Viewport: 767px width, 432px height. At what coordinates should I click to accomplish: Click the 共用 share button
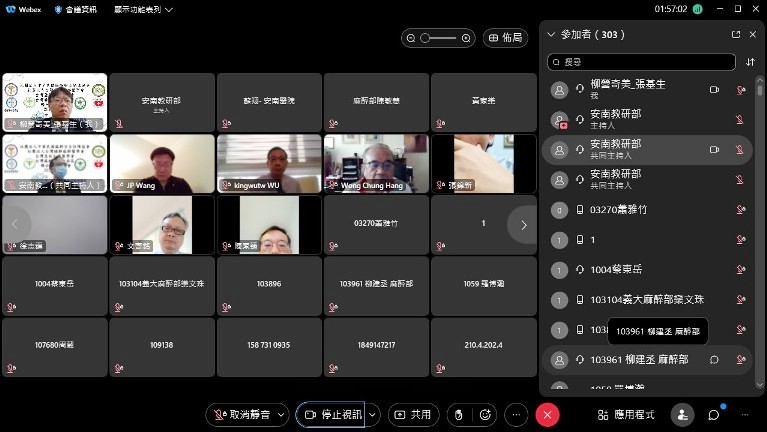point(413,414)
